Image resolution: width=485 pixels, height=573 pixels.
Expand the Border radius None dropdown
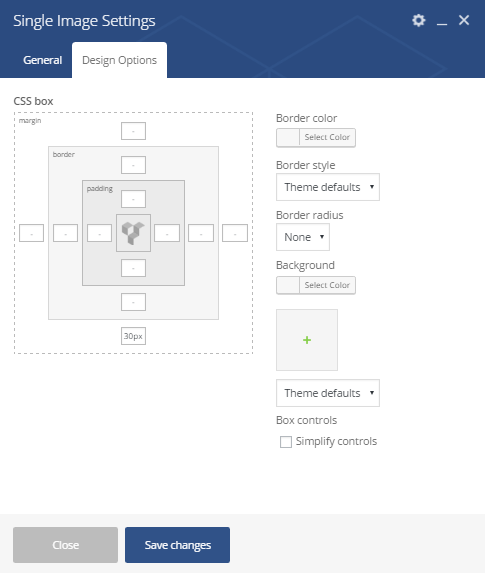(x=303, y=237)
